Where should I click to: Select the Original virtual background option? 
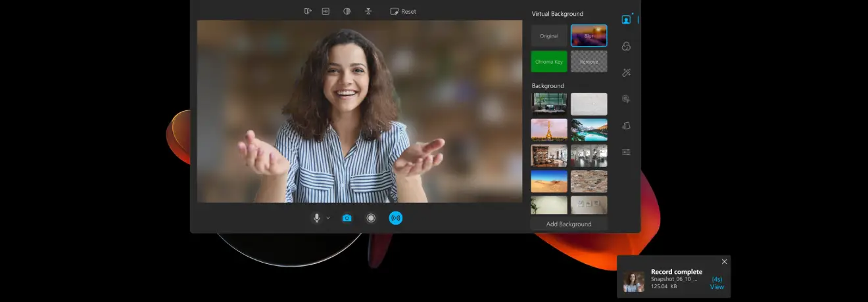tap(549, 35)
